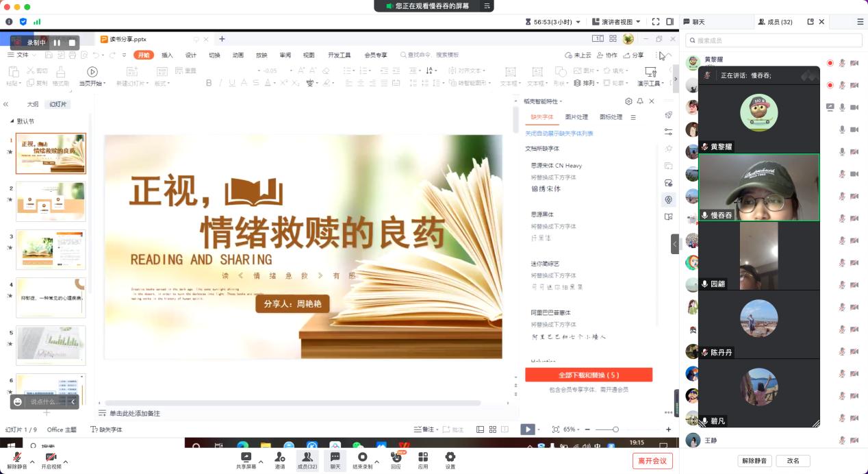Select the 图片处理 tab in side panel
The height and width of the screenshot is (474, 868).
[576, 117]
